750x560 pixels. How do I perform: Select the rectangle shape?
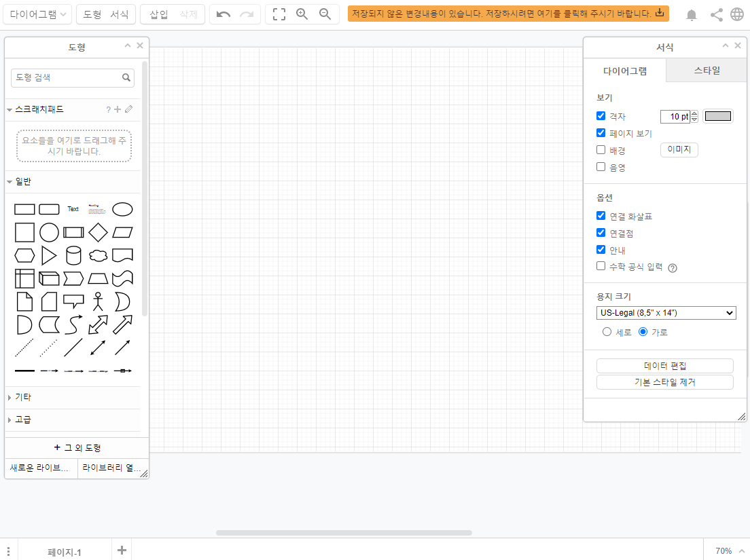[24, 209]
